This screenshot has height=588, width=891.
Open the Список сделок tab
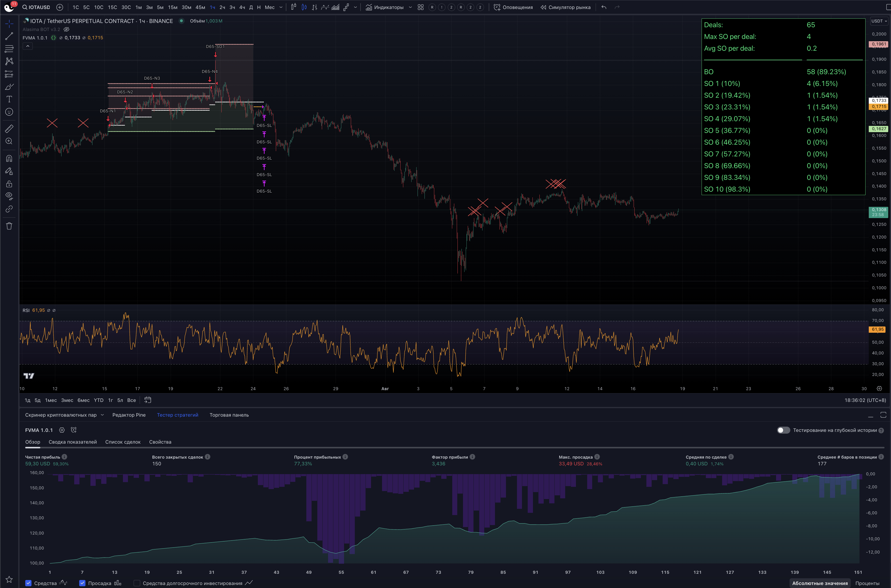[123, 442]
